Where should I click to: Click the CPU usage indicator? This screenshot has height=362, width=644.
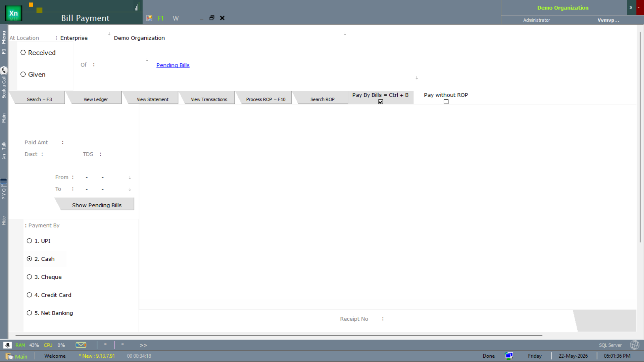[x=54, y=345]
